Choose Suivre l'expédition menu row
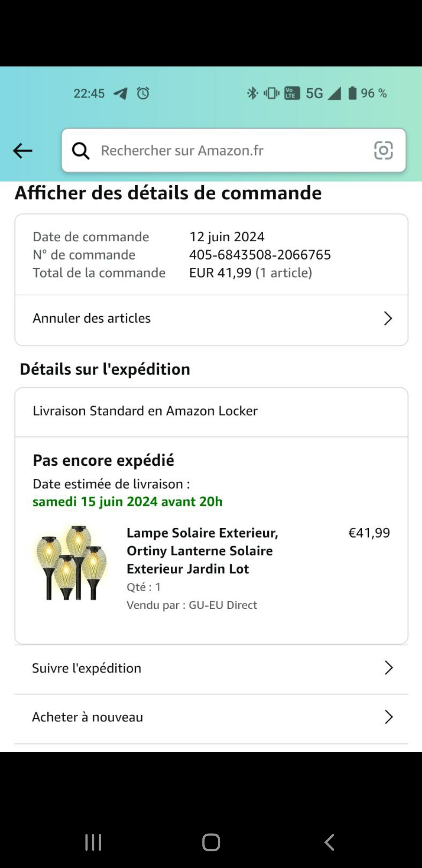Viewport: 422px width, 868px height. (x=87, y=668)
